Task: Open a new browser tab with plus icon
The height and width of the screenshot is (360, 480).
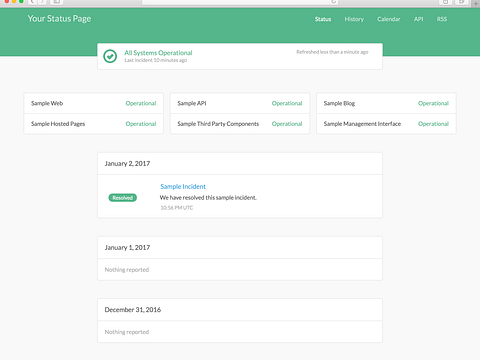Action: pos(476,3)
